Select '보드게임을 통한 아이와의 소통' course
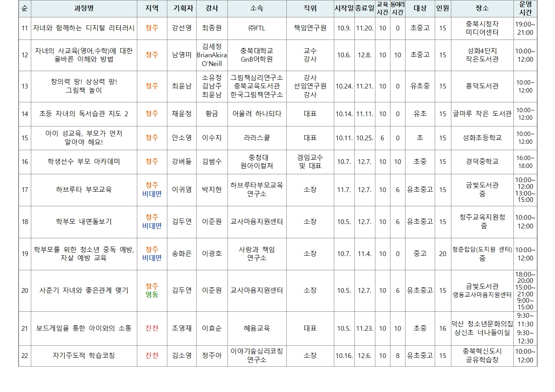The width and height of the screenshot is (555, 392). [x=84, y=328]
